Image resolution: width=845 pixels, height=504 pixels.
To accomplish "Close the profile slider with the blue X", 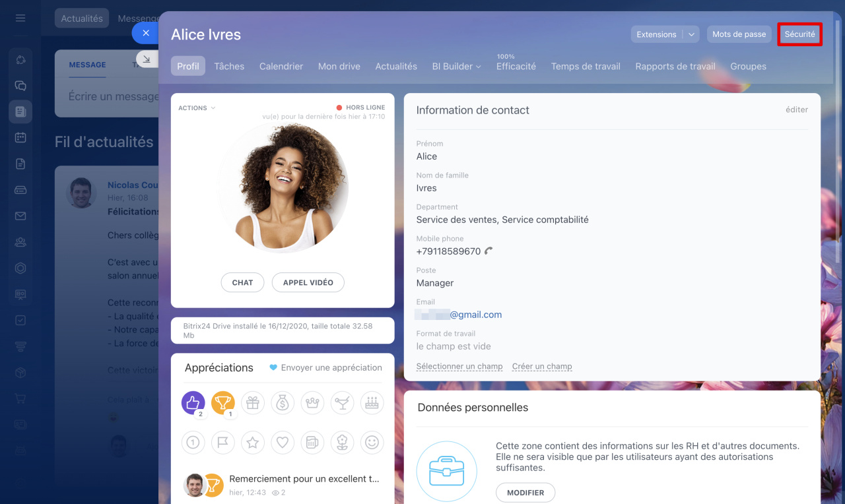I will [x=146, y=33].
